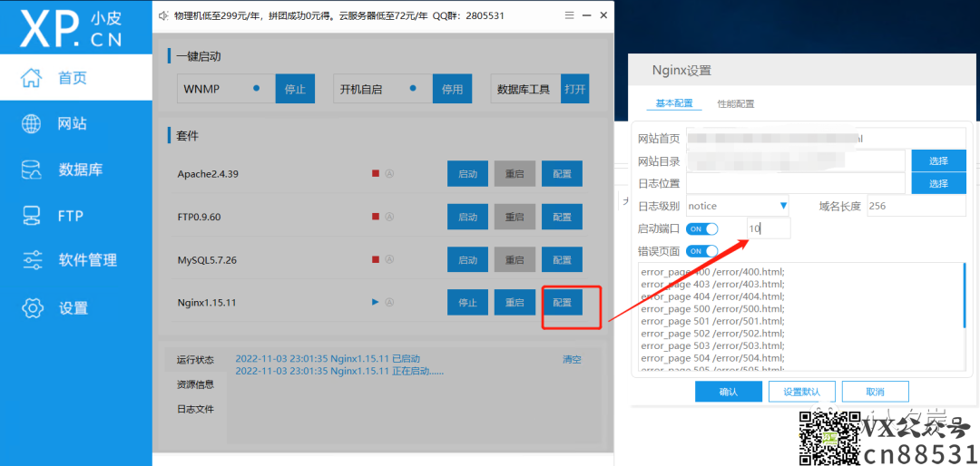Click the 取消 button

click(x=875, y=392)
